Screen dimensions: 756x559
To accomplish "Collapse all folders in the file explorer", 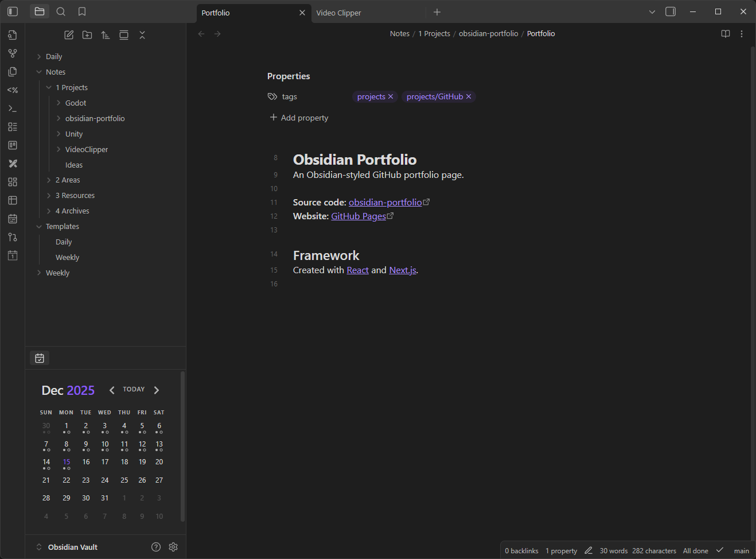I will click(x=142, y=34).
